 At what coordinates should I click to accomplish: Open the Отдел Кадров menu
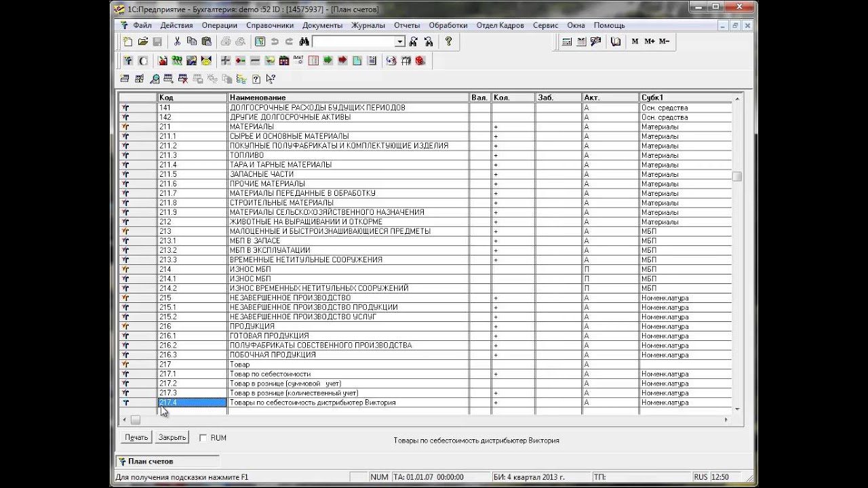tap(500, 25)
